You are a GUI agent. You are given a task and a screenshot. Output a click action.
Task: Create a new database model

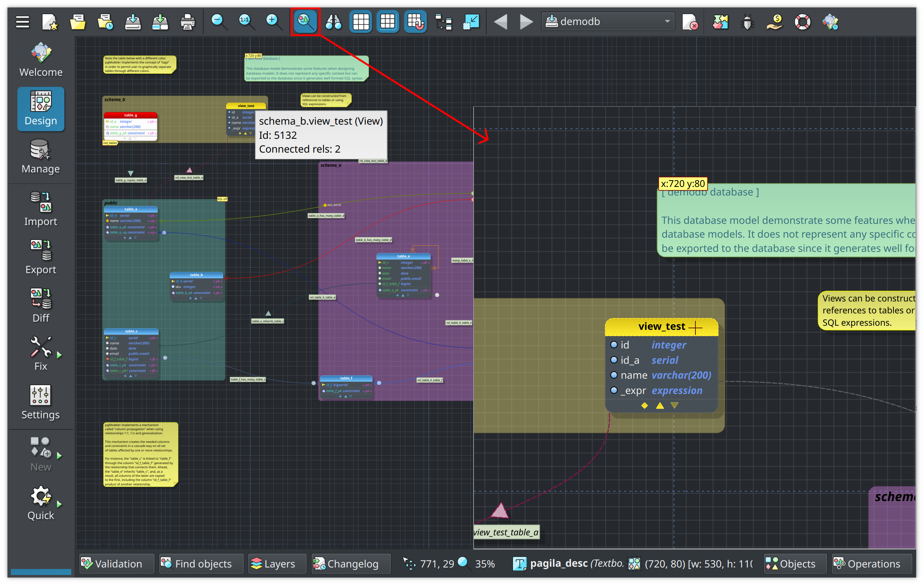click(50, 22)
